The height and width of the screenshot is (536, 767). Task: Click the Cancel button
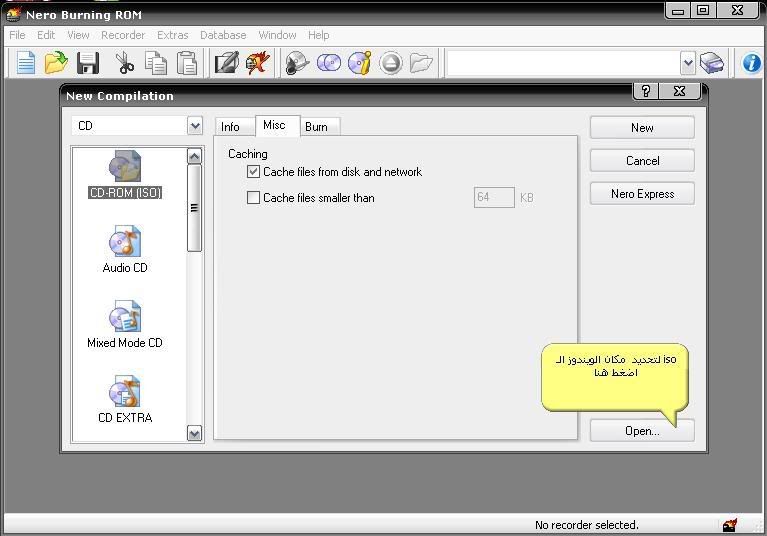(642, 161)
